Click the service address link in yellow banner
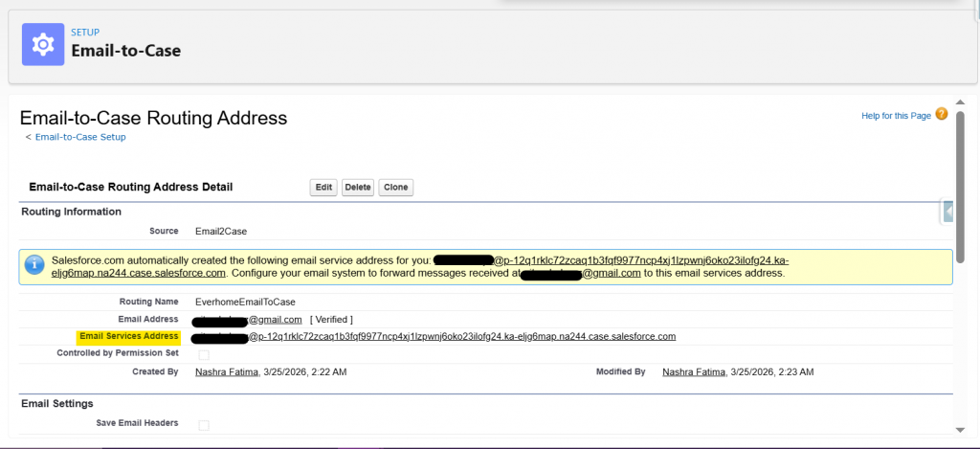The width and height of the screenshot is (980, 449). click(612, 260)
